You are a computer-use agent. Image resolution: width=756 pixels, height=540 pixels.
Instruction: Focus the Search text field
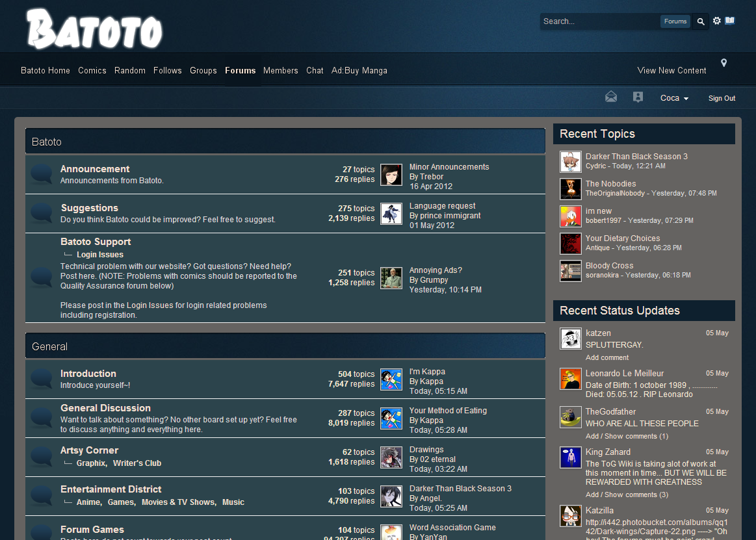click(600, 21)
